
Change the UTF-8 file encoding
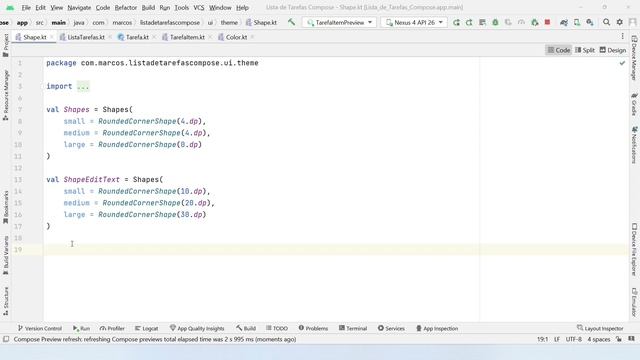coord(573,339)
